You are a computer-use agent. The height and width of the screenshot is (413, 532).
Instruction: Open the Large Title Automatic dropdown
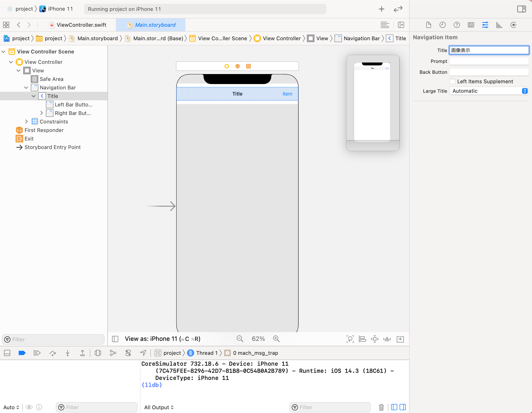[489, 91]
